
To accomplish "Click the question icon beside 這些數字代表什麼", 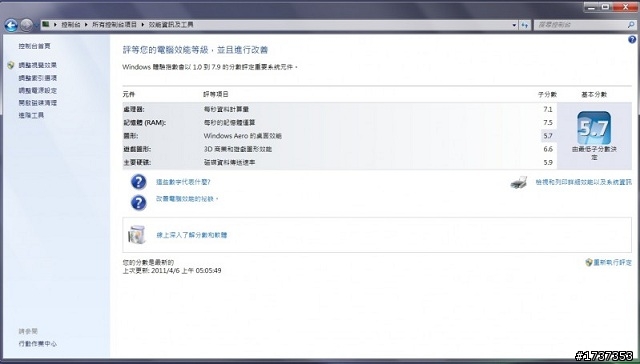I will (138, 182).
